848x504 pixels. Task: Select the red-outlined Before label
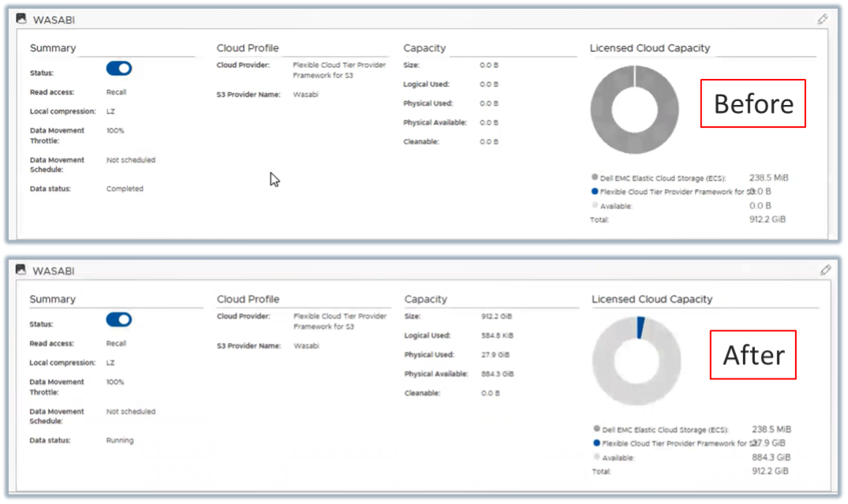pyautogui.click(x=753, y=103)
